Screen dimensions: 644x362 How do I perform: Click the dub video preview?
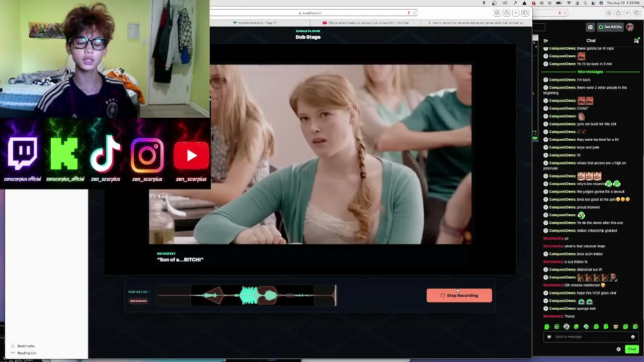[x=310, y=154]
